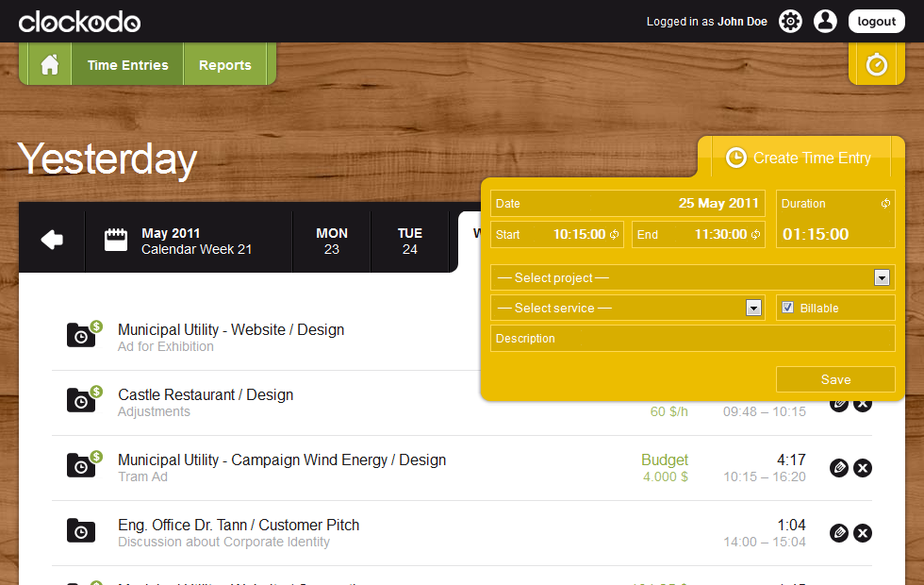The width and height of the screenshot is (924, 585).
Task: Click the back arrow in the calendar bar
Action: point(52,240)
